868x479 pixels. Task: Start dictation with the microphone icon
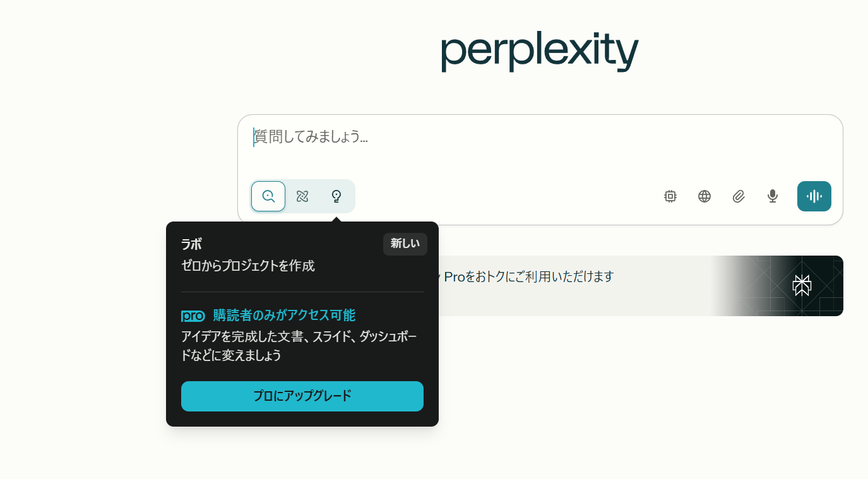pos(773,196)
